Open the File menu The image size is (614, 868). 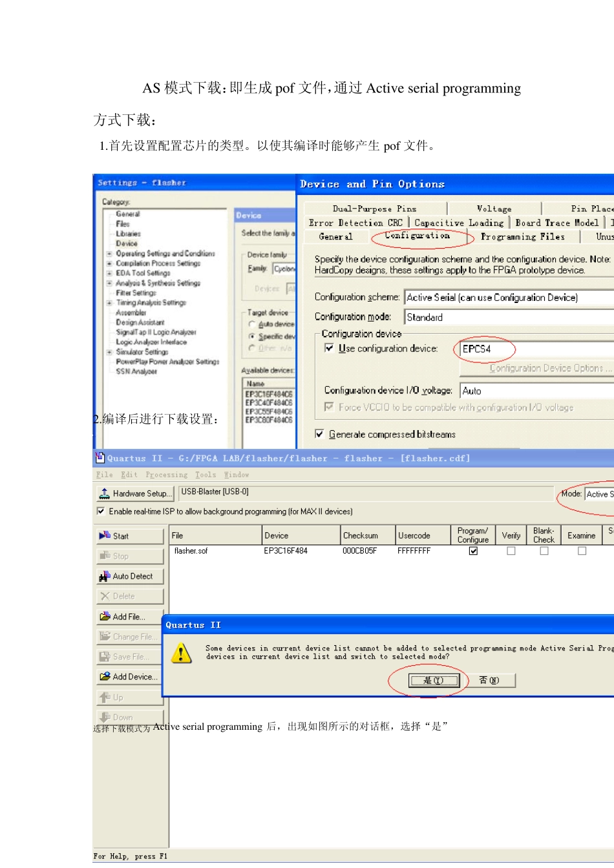click(x=104, y=475)
